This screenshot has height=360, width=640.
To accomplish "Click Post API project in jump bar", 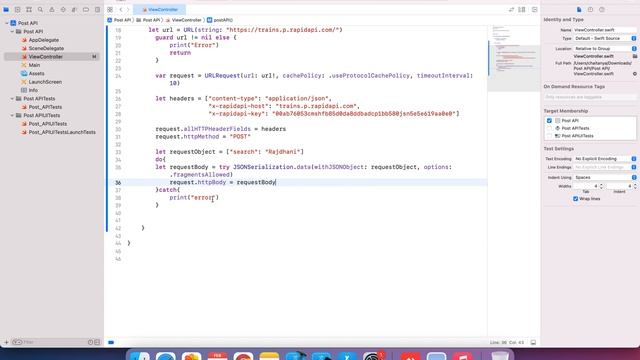I will click(119, 20).
